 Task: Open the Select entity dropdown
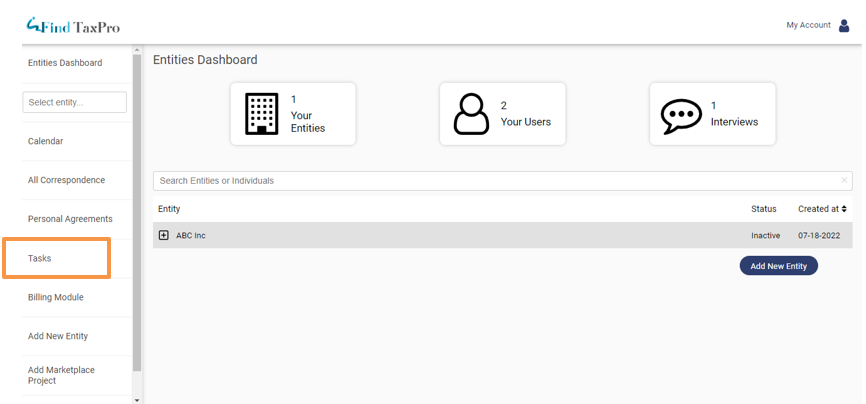(74, 102)
